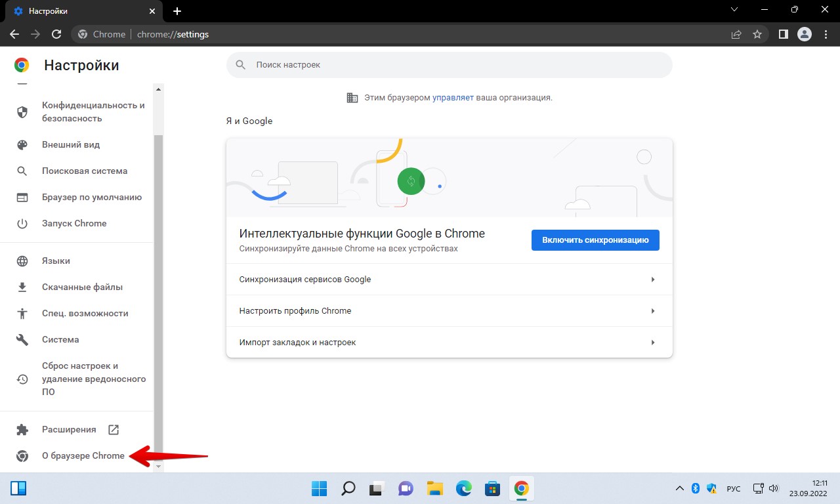Click the Chrome taskbar icon
The width and height of the screenshot is (840, 504).
522,488
